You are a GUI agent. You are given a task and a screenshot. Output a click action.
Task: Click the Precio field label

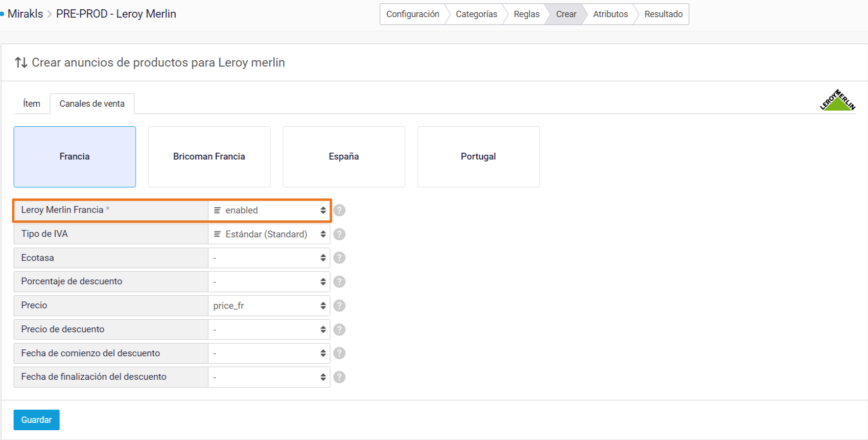[34, 305]
